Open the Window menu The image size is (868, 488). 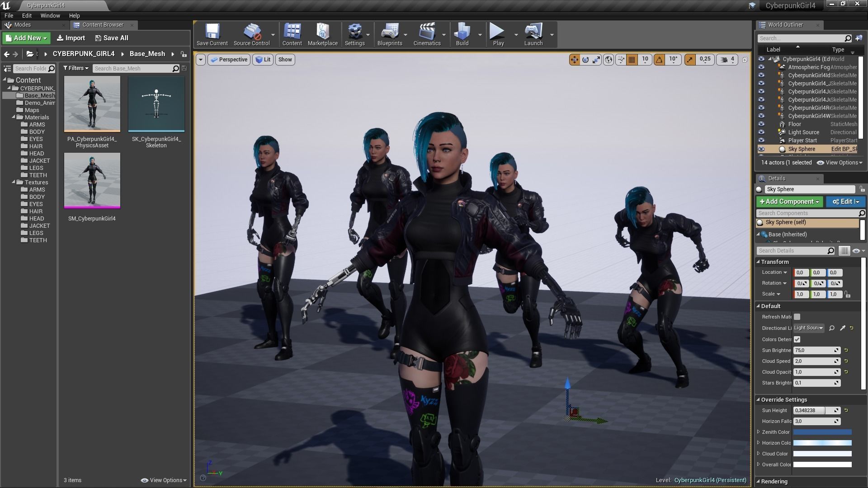coord(50,15)
